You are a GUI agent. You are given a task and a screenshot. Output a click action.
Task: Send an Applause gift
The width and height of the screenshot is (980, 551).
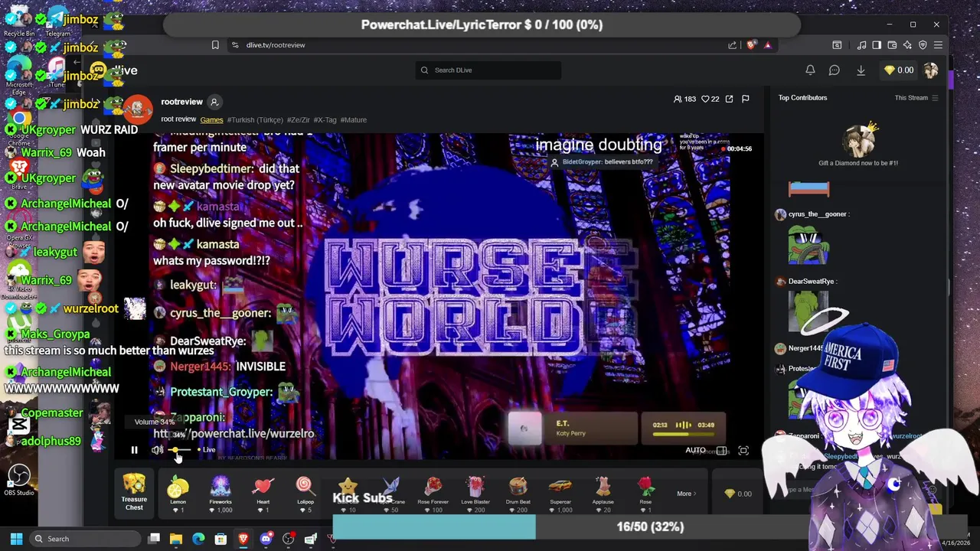(603, 494)
